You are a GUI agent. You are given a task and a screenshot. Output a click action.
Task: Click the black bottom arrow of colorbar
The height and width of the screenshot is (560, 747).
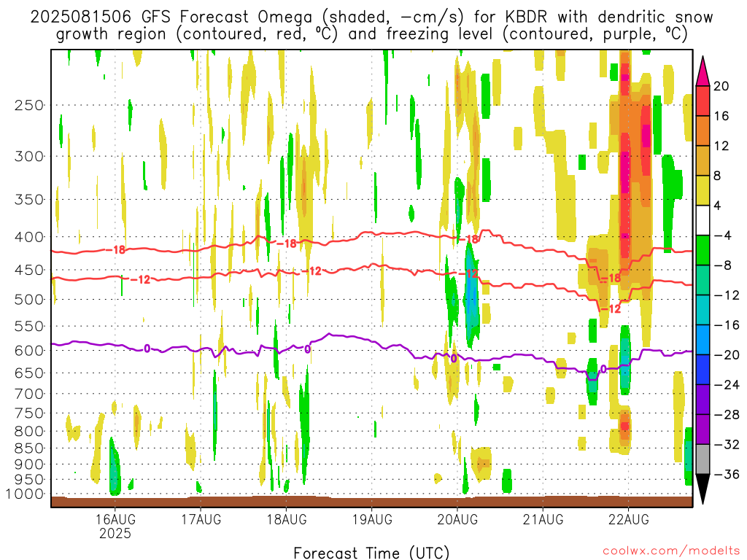click(x=703, y=488)
